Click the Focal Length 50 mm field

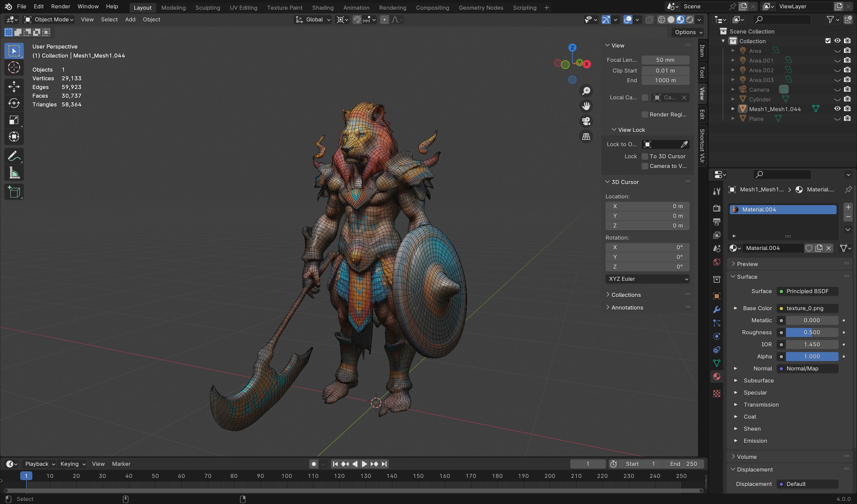click(665, 60)
